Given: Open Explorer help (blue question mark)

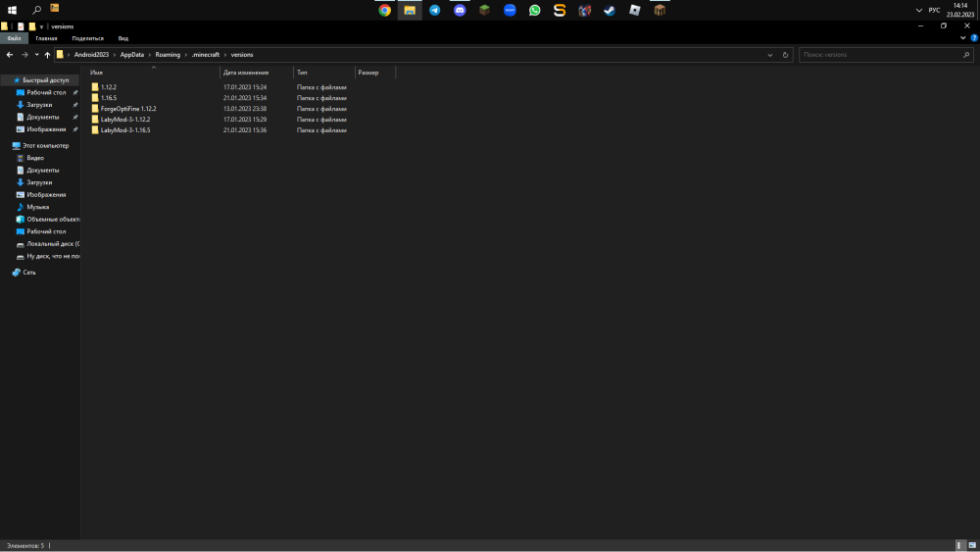Looking at the screenshot, I should tap(974, 38).
